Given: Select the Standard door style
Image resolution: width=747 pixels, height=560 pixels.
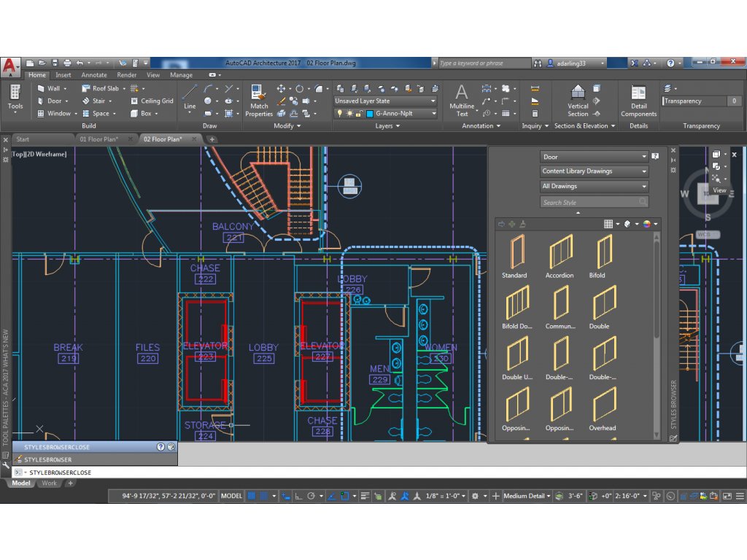Looking at the screenshot, I should coord(514,257).
